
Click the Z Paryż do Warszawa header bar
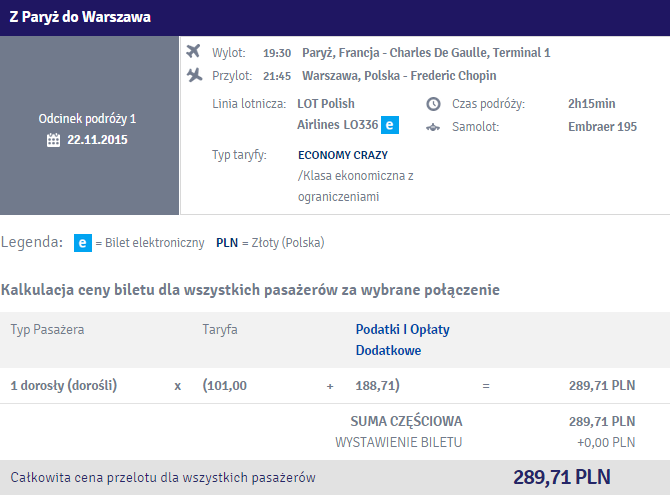(x=335, y=18)
